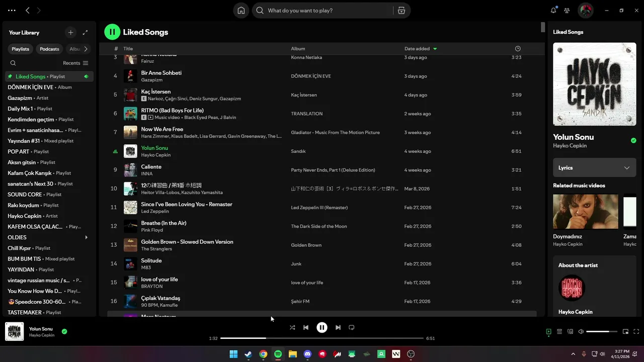Go to Spotify Home
This screenshot has height=362, width=644.
click(241, 11)
